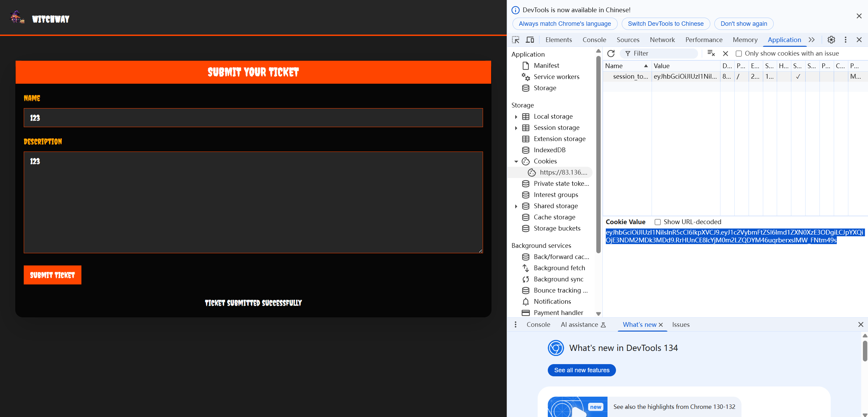Collapse the Cookies tree node
Image resolution: width=868 pixels, height=417 pixels.
[516, 162]
